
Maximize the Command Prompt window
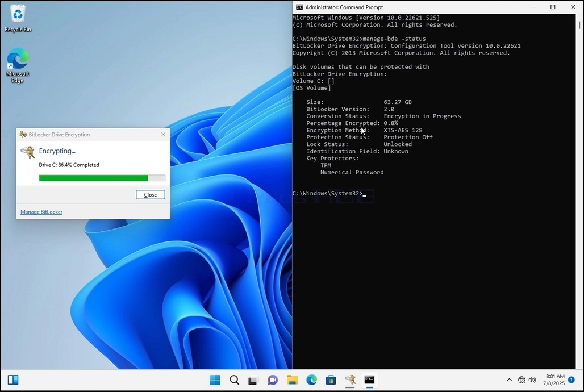point(553,7)
